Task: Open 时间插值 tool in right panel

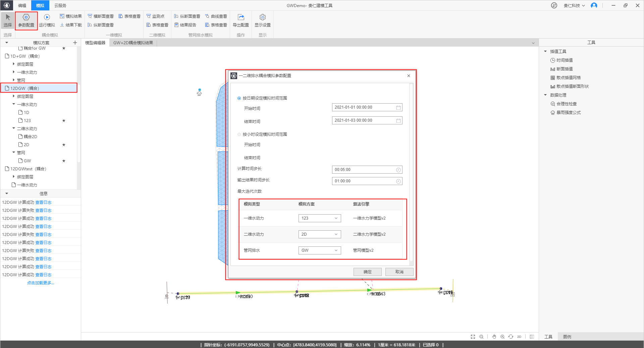Action: click(x=565, y=60)
